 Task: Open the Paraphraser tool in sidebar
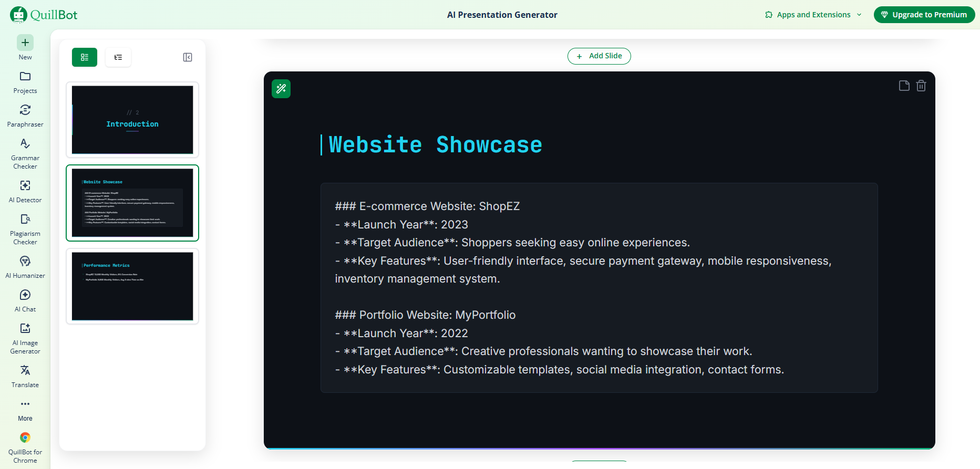pyautogui.click(x=25, y=116)
